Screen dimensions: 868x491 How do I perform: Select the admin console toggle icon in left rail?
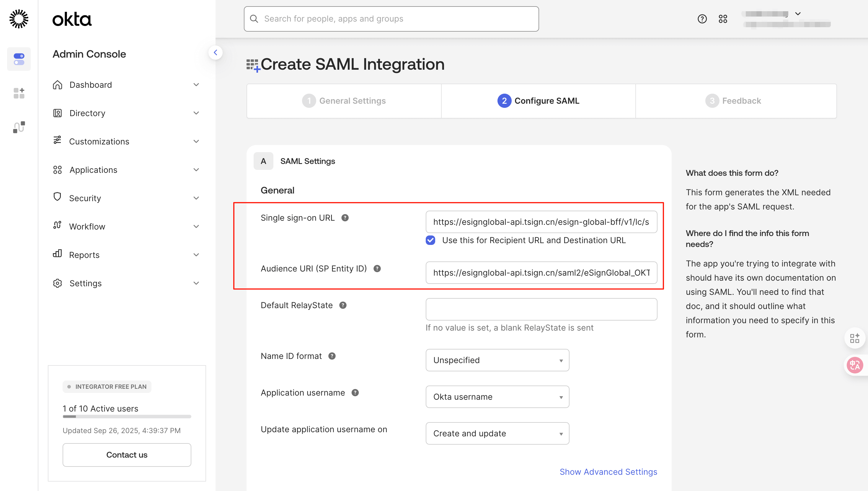click(19, 59)
